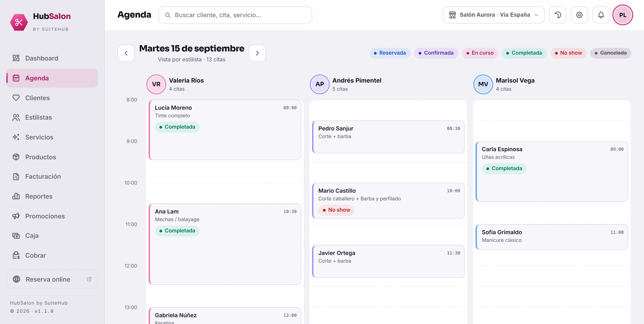This screenshot has width=644, height=324.
Task: Click the HubSalon scissors logo icon
Action: (19, 22)
